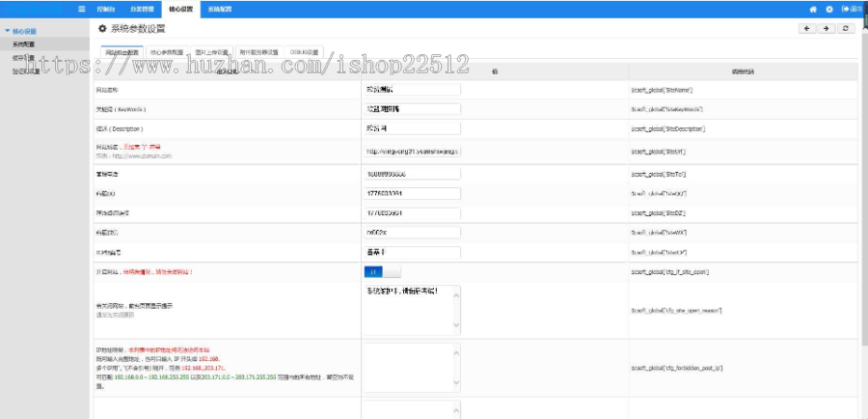
Task: Click the site name input field
Action: (412, 89)
